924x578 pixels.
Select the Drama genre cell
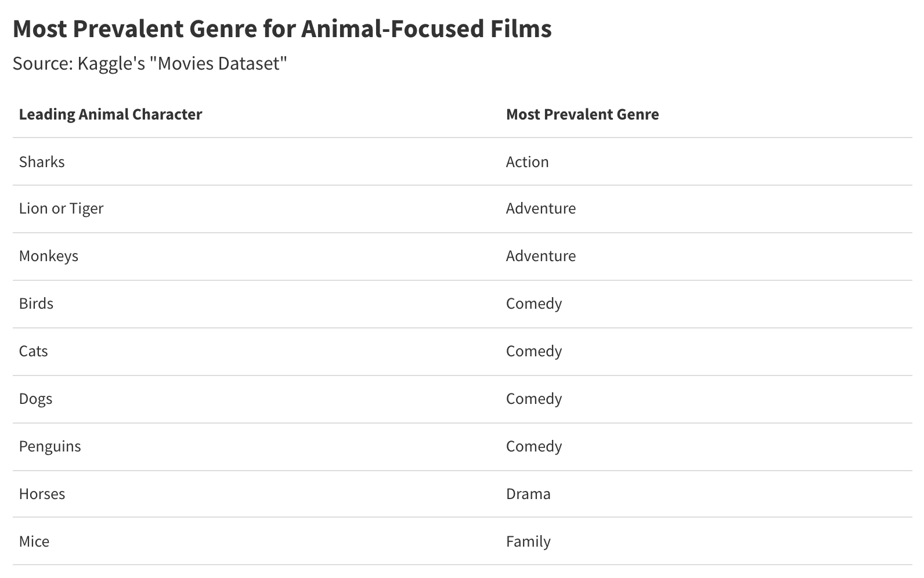[x=528, y=494]
